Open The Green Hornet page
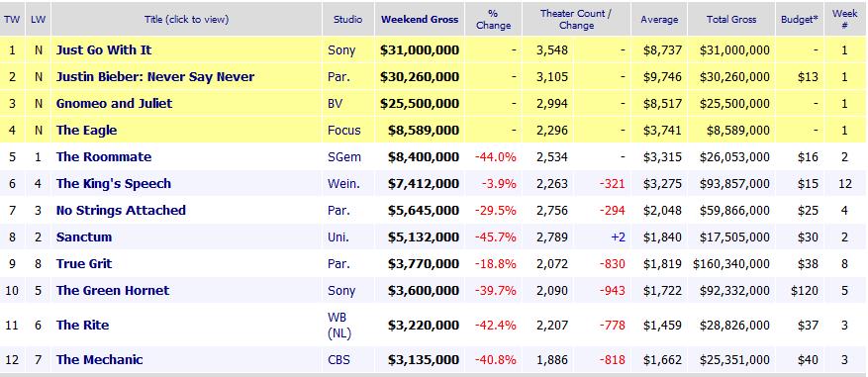Viewport: 868px width, 377px height. point(113,291)
